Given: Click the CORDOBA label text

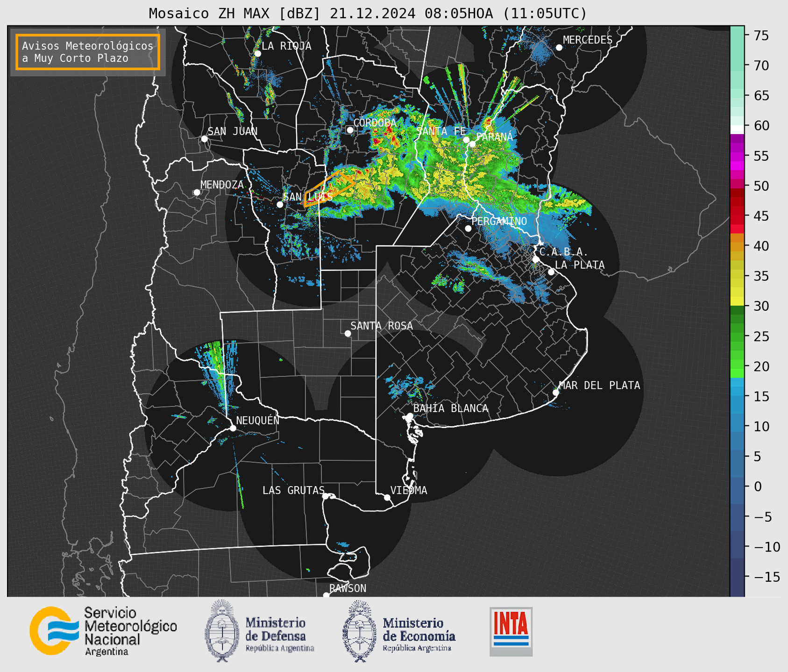Looking at the screenshot, I should coord(375,123).
